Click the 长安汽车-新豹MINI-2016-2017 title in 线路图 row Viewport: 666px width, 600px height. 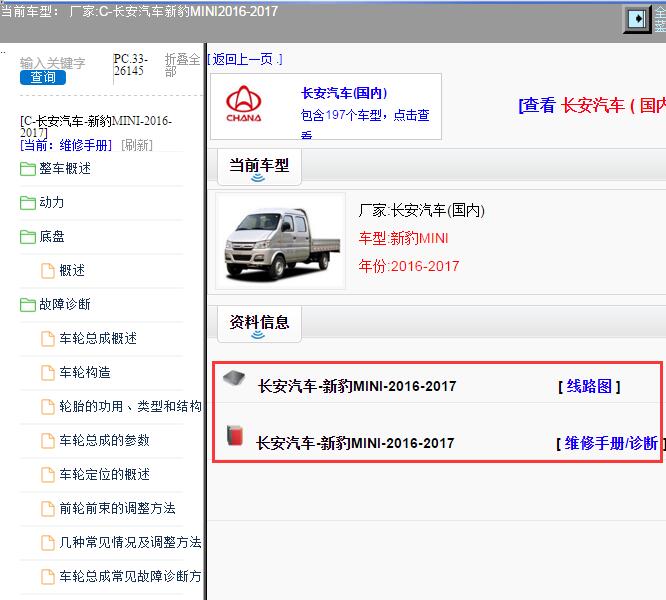357,386
